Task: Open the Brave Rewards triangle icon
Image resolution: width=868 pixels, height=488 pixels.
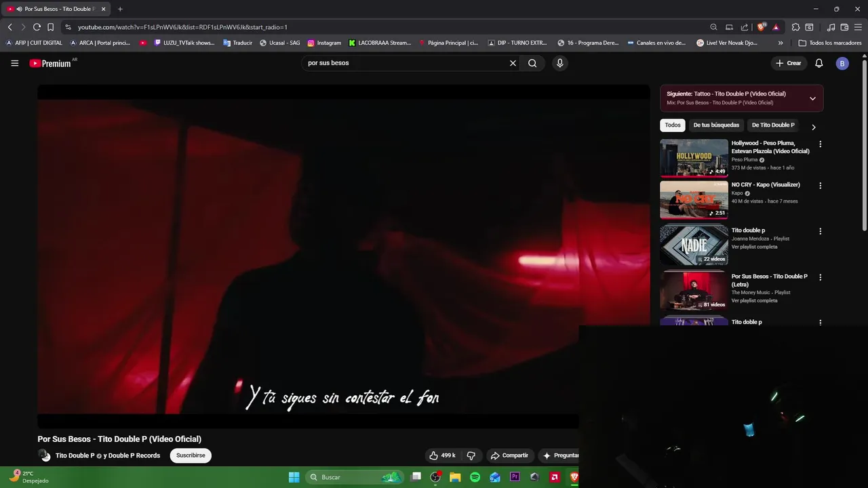Action: pyautogui.click(x=776, y=27)
